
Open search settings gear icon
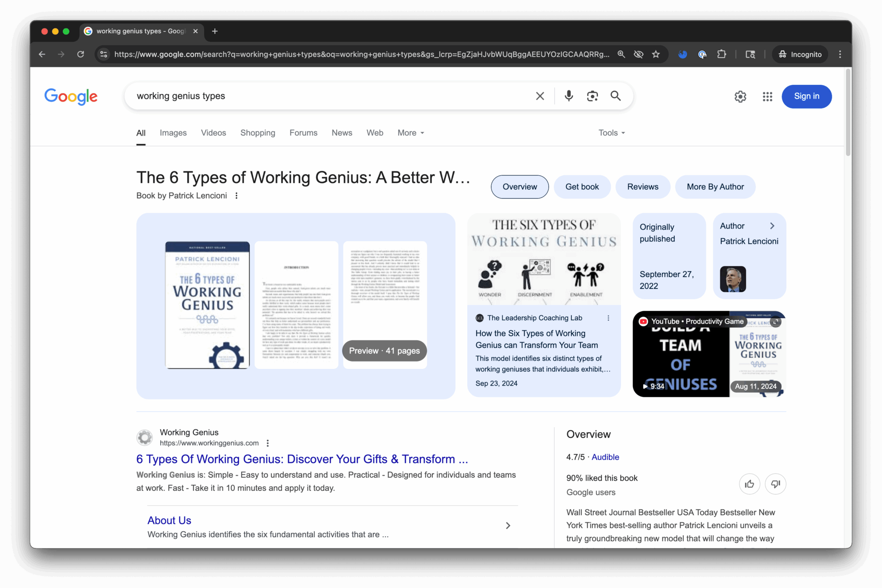pyautogui.click(x=740, y=96)
